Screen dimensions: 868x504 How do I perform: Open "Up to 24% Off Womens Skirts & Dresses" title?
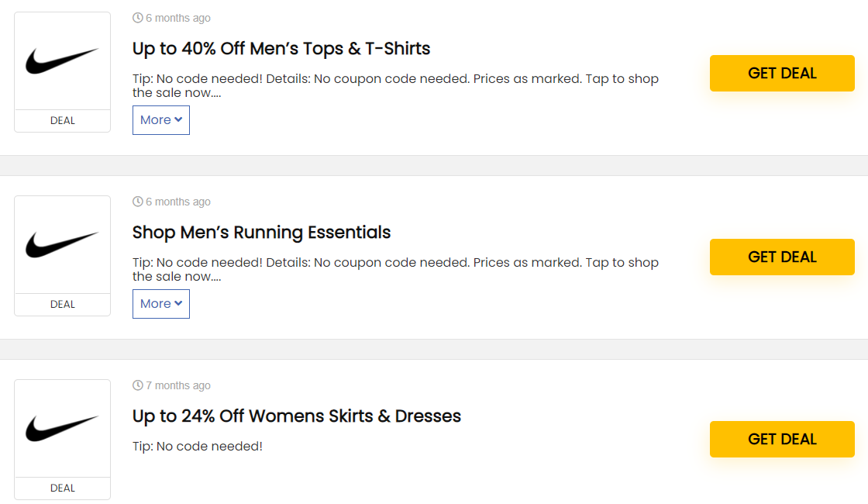point(297,416)
